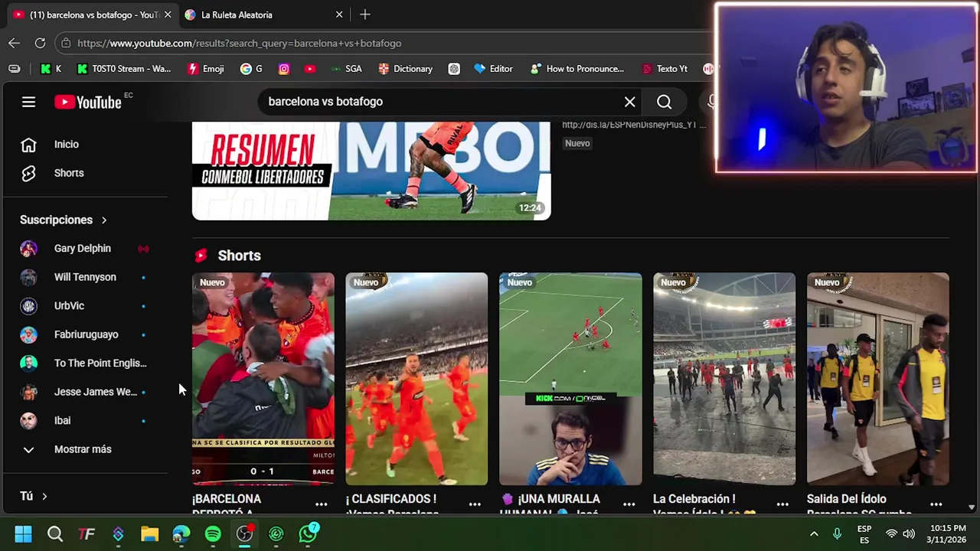Viewport: 980px width, 551px height.
Task: Open the Editor bookmark
Action: [x=493, y=69]
